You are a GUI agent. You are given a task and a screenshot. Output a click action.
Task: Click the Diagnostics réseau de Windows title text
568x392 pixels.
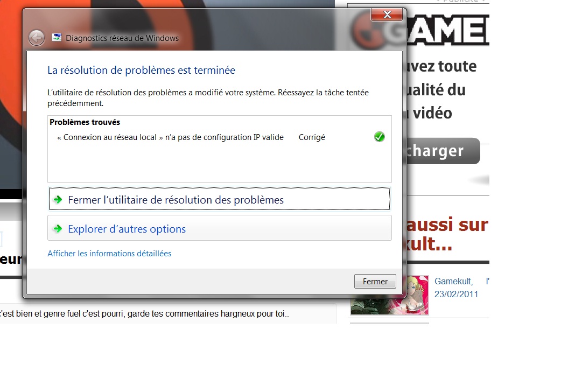122,38
